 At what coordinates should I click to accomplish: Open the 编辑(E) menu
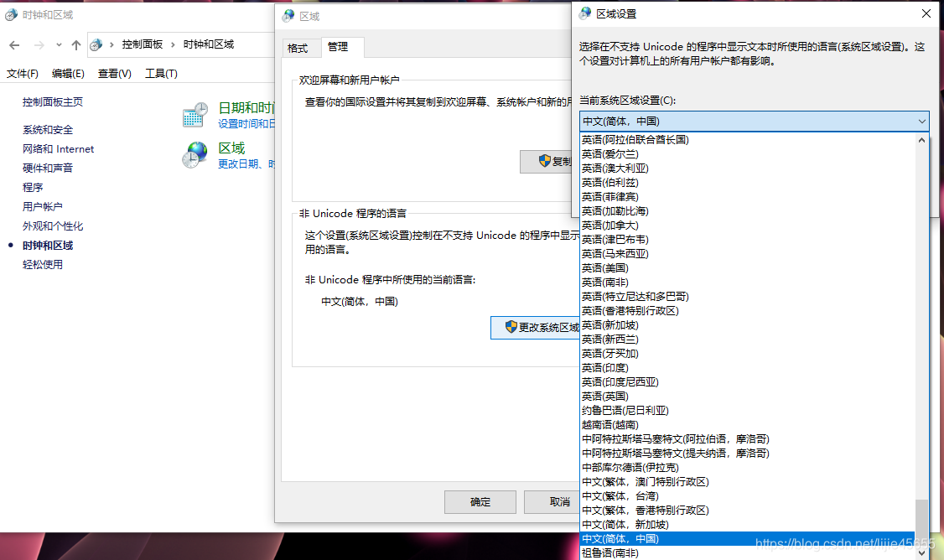coord(68,74)
